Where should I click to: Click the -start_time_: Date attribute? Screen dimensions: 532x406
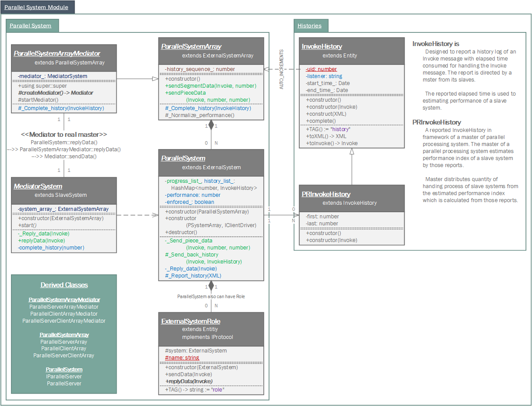point(328,83)
